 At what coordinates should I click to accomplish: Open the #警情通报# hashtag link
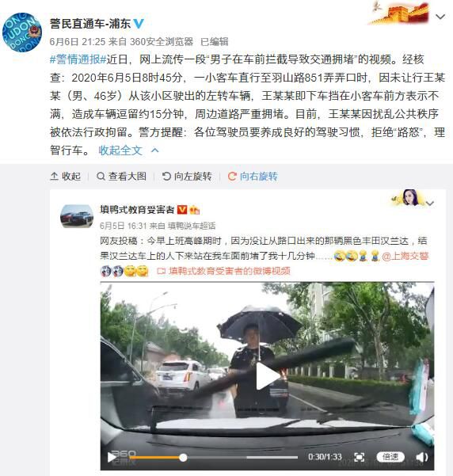tap(78, 59)
